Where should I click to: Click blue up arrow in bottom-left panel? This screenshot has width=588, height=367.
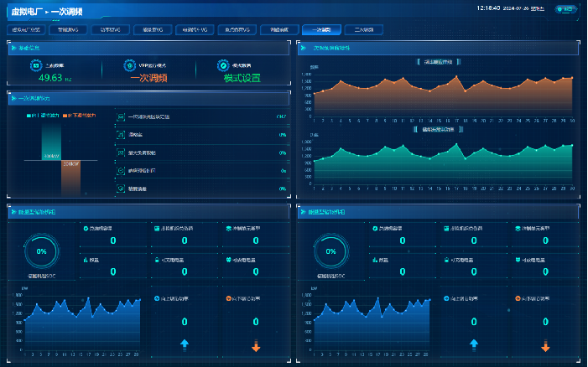click(185, 344)
